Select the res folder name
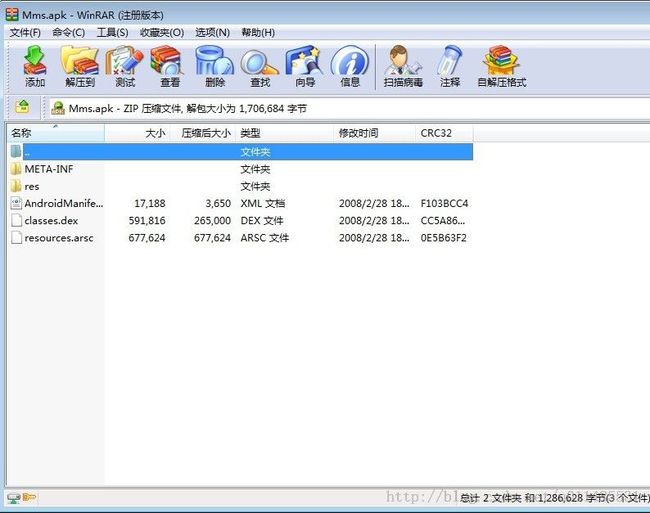 pos(32,186)
